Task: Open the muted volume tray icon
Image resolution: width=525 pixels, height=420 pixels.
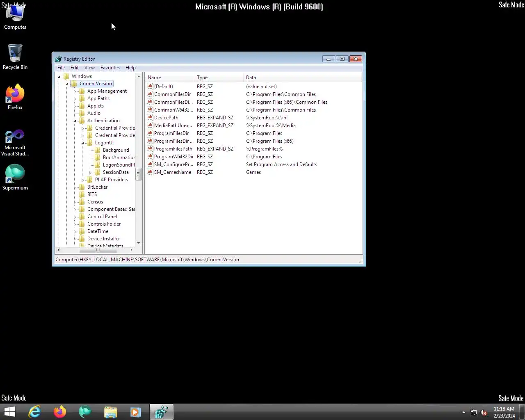Action: pos(484,412)
